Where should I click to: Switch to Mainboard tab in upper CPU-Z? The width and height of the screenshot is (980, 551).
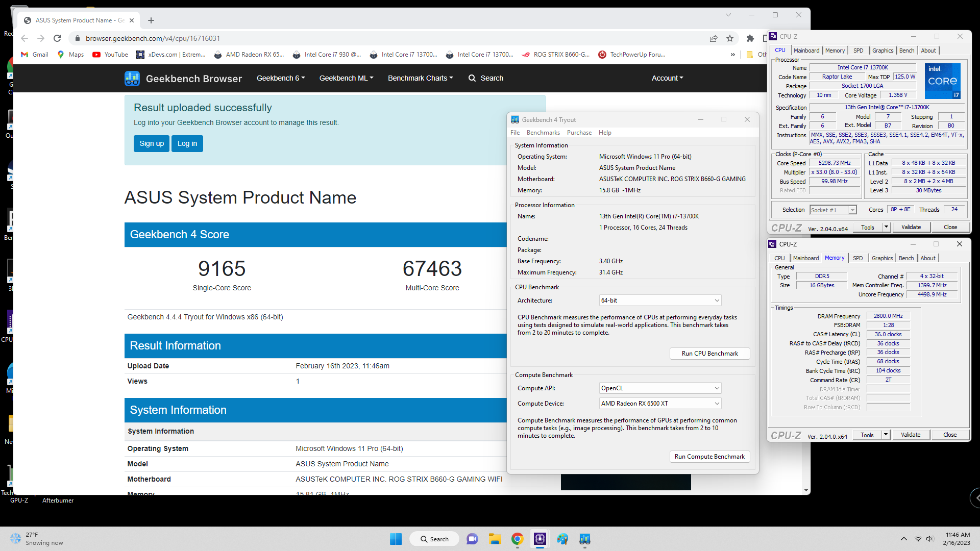point(806,51)
